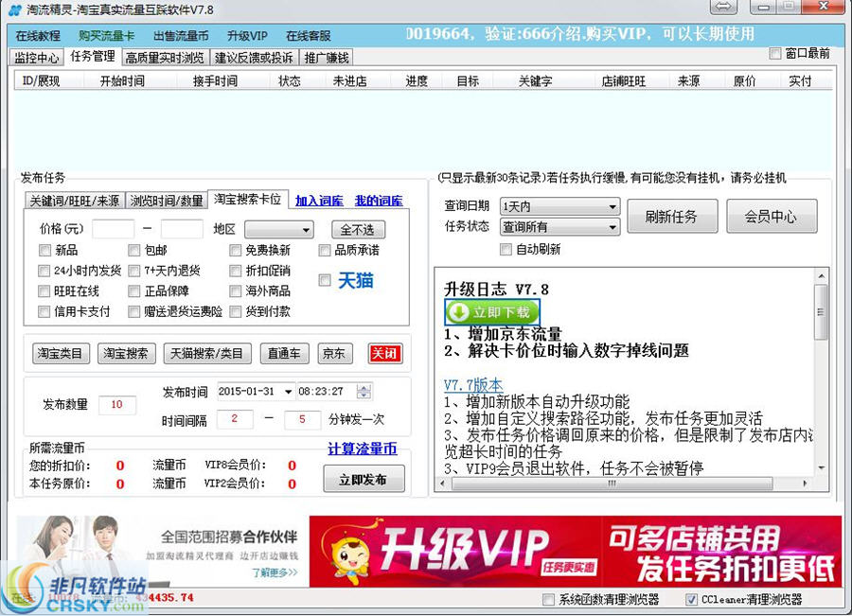Toggle the 天猫 checkbox

[325, 280]
